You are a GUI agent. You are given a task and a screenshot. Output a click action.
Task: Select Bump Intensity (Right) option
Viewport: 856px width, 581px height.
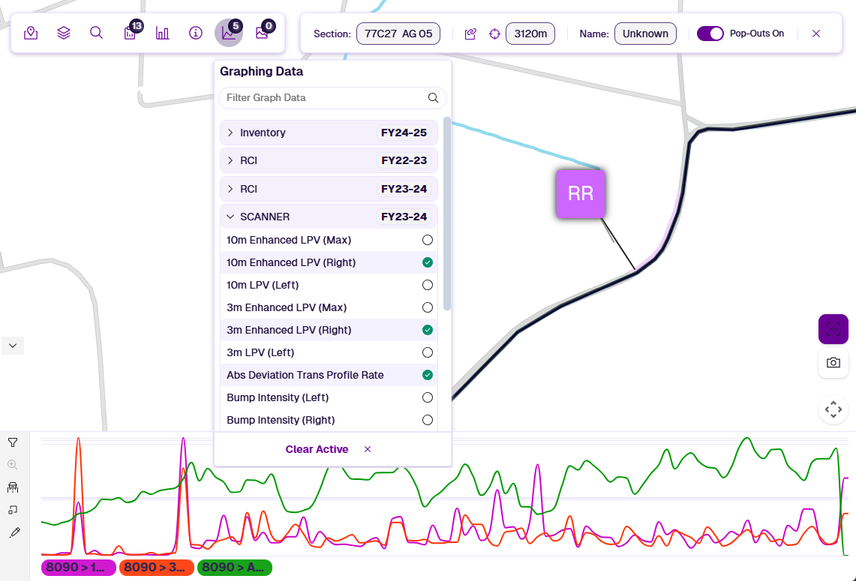click(427, 420)
